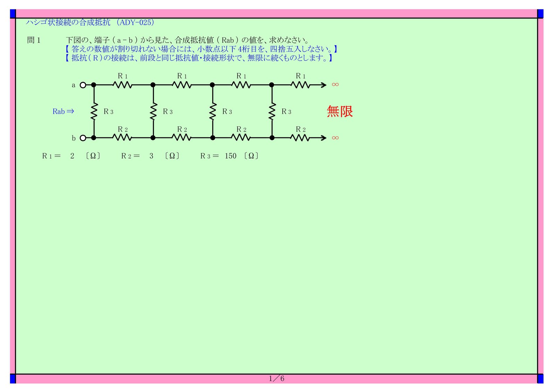Viewport: 555px width, 392px height.
Task: Click the 'Rab ⇒' label
Action: click(63, 111)
